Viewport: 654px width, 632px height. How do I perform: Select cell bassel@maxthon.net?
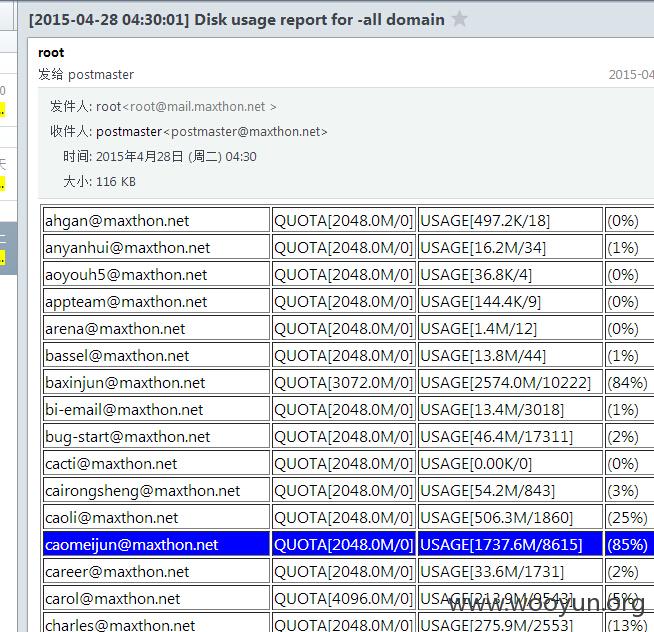(156, 355)
